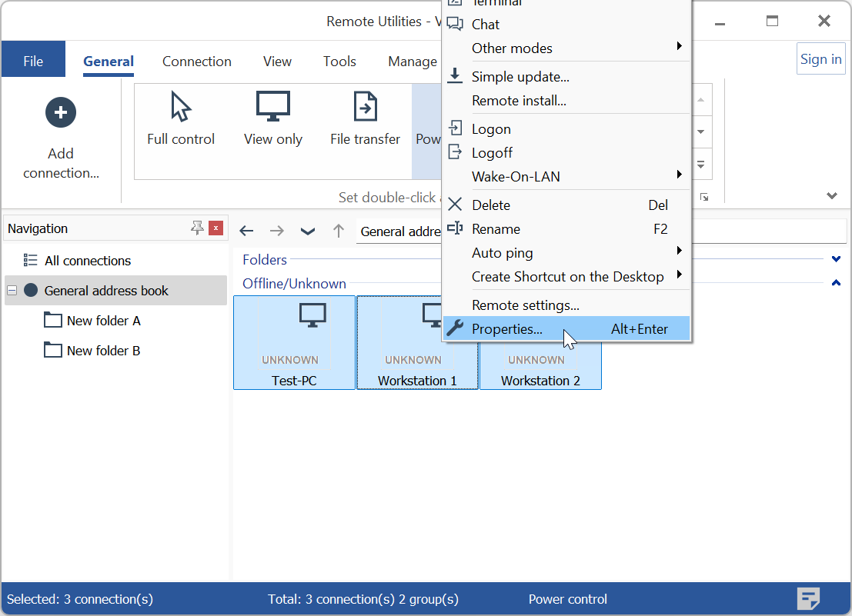Click the Sign in button
Viewport: 852px width, 616px height.
(x=820, y=59)
